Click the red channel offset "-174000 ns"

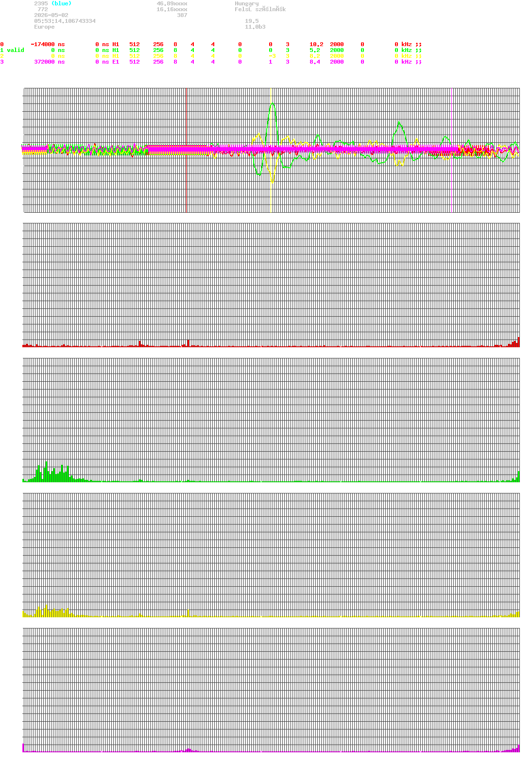[x=48, y=44]
